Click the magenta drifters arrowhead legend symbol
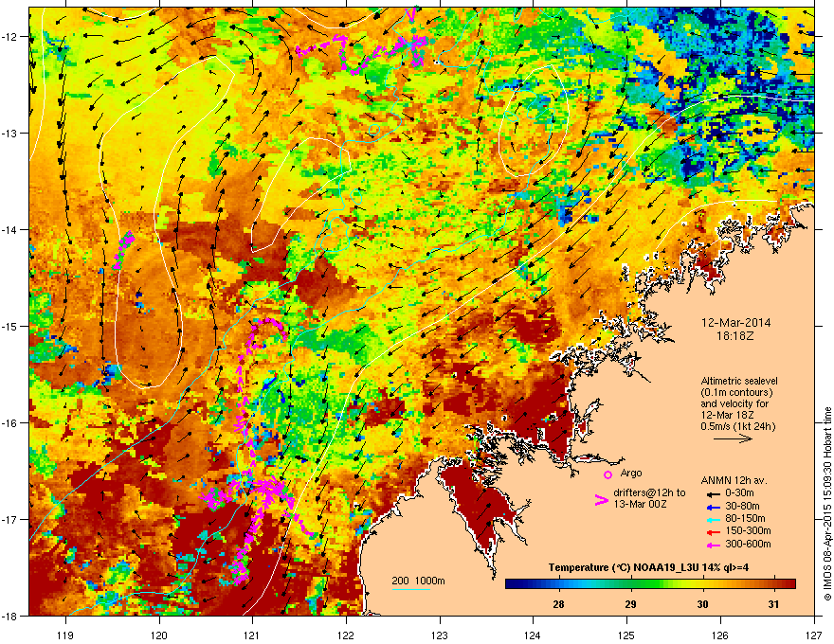The width and height of the screenshot is (834, 644). click(601, 500)
